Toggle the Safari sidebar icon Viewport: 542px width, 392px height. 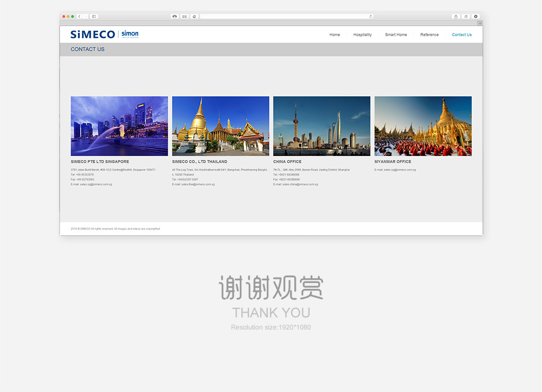click(94, 16)
